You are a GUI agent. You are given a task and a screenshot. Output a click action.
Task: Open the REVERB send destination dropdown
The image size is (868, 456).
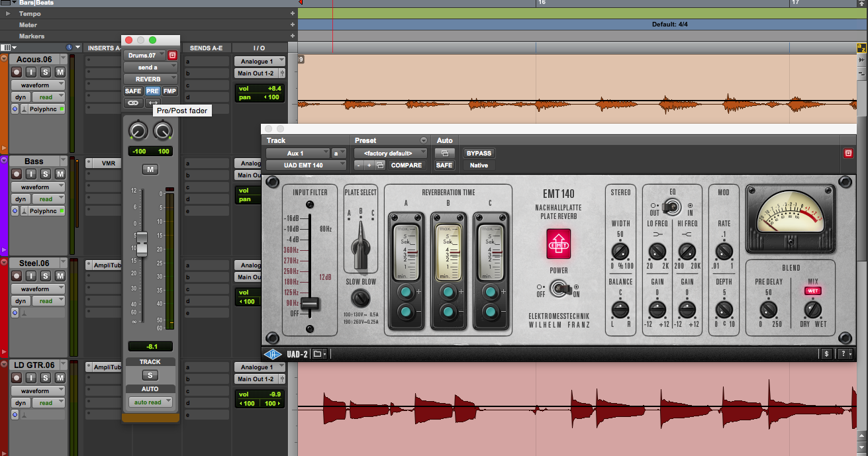151,79
